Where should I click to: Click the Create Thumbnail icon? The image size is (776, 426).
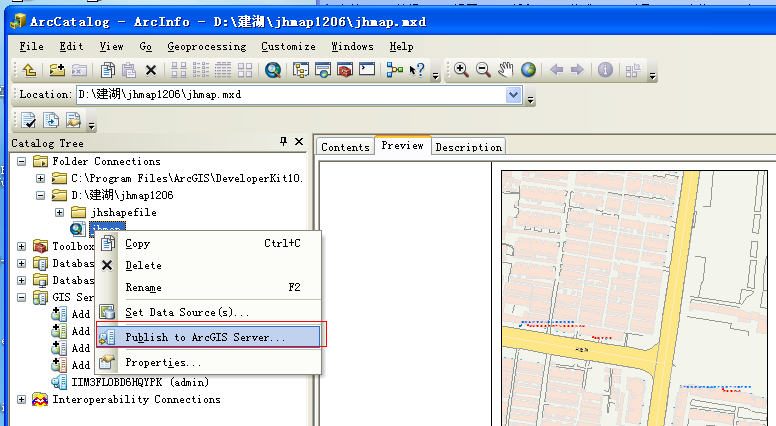(633, 70)
